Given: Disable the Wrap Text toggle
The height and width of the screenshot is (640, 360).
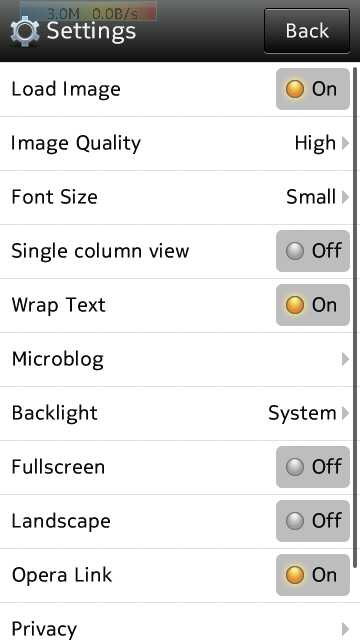Looking at the screenshot, I should tap(313, 305).
